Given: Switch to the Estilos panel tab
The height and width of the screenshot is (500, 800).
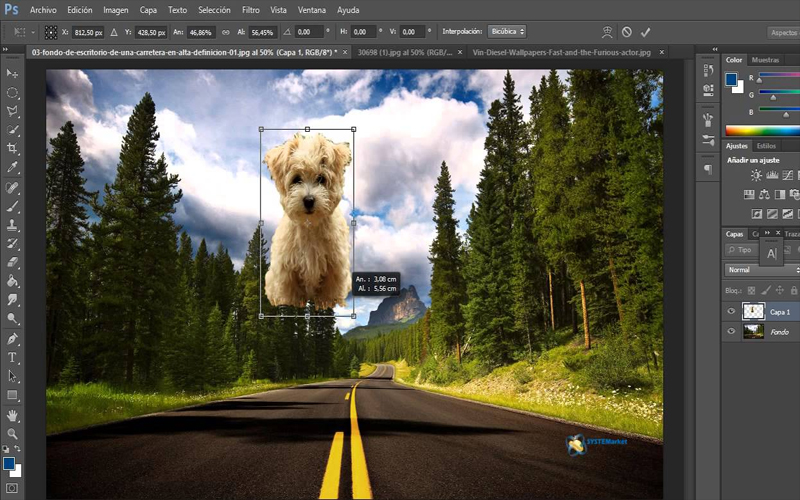Looking at the screenshot, I should 766,146.
